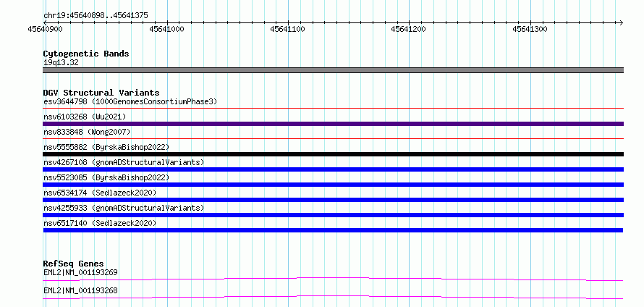This screenshot has width=644, height=307.
Task: Click nsv6534174 (Sedlazeck2020) label
Action: [100, 193]
